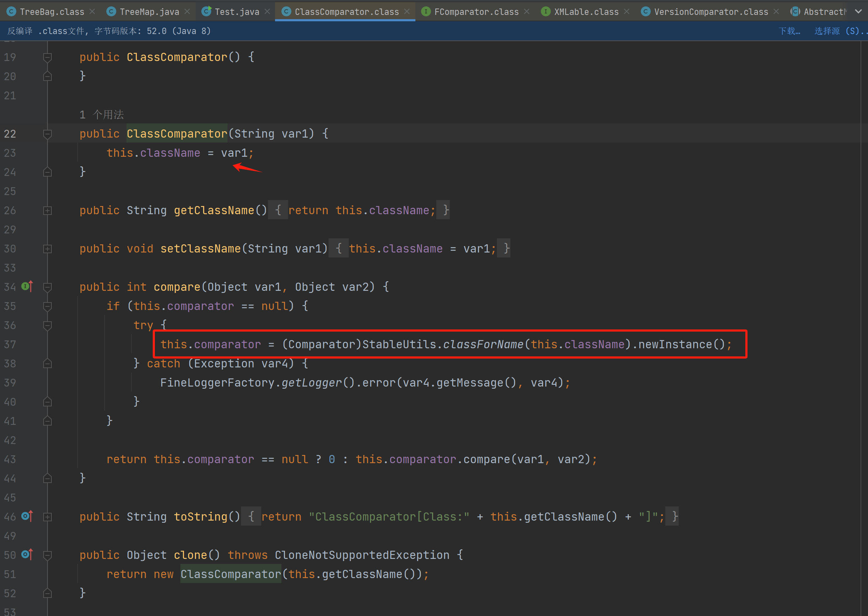Viewport: 868px width, 616px height.
Task: Click the '1 个用法' usages hint
Action: point(102,115)
